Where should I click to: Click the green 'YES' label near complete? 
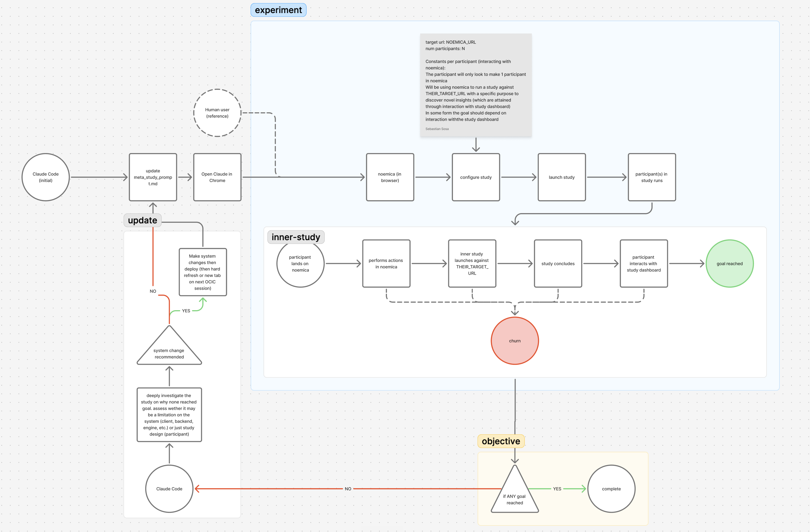557,489
